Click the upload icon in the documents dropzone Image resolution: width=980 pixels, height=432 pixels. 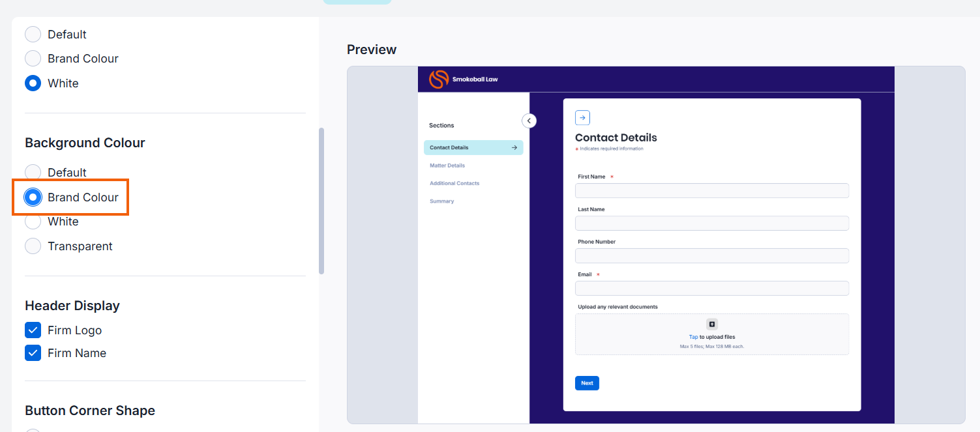coord(712,324)
